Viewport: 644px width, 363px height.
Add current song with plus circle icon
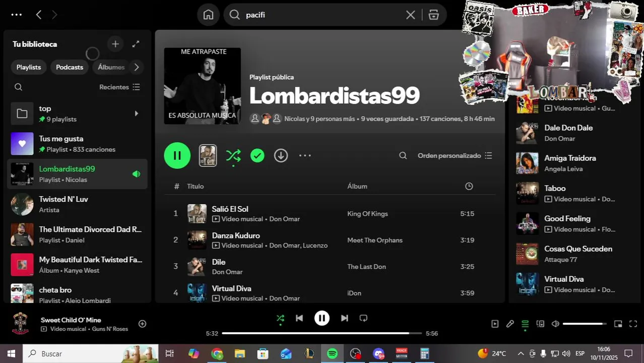click(143, 324)
